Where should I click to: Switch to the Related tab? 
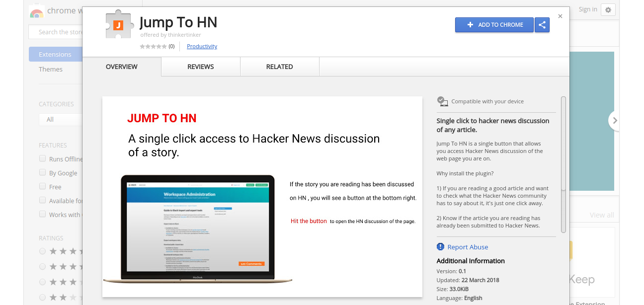coord(279,67)
